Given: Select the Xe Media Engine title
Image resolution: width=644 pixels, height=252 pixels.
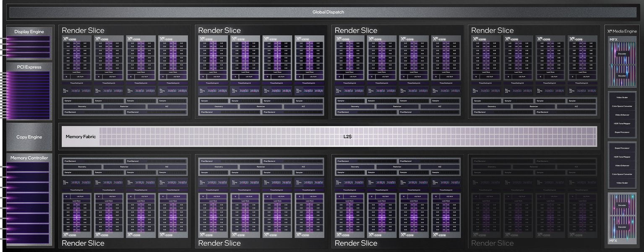Looking at the screenshot, I should 622,31.
